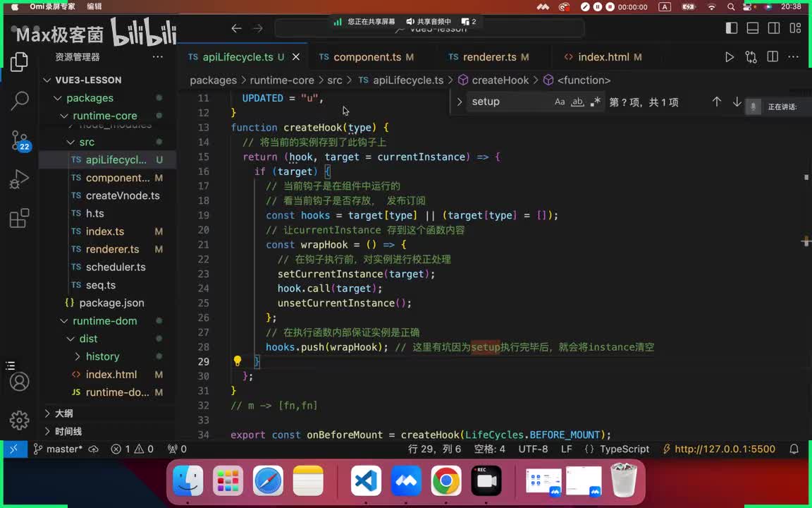Open Source Control with 22 changes
This screenshot has width=812, height=508.
click(20, 140)
